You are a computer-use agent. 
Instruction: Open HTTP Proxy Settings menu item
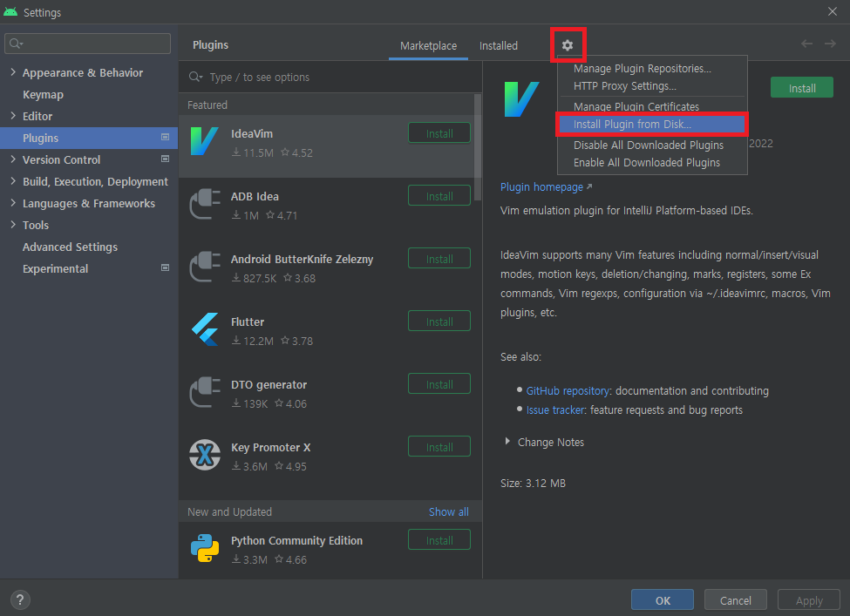point(652,85)
